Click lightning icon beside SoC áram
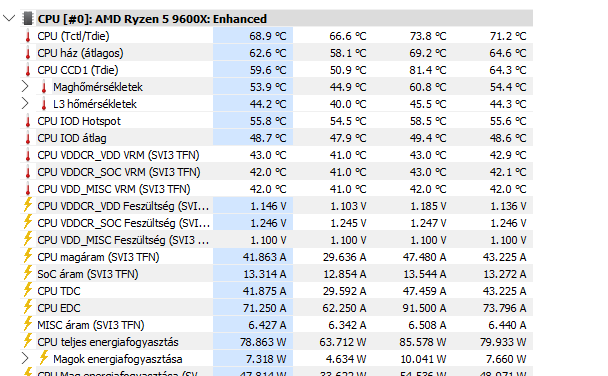 [x=28, y=273]
